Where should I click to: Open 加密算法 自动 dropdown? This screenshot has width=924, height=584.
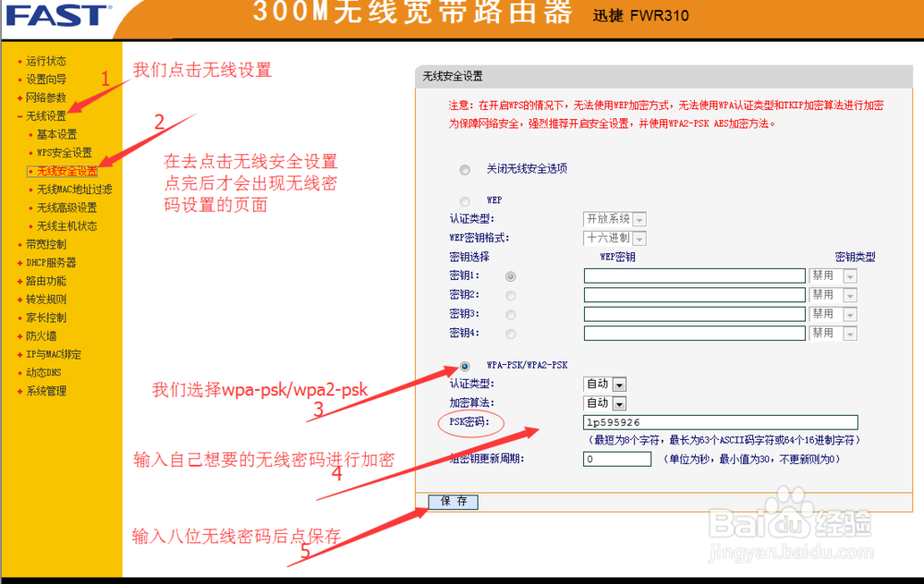tap(604, 403)
